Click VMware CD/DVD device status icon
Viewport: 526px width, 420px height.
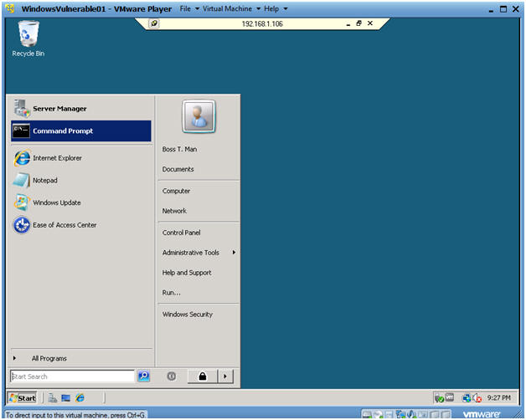pyautogui.click(x=379, y=415)
